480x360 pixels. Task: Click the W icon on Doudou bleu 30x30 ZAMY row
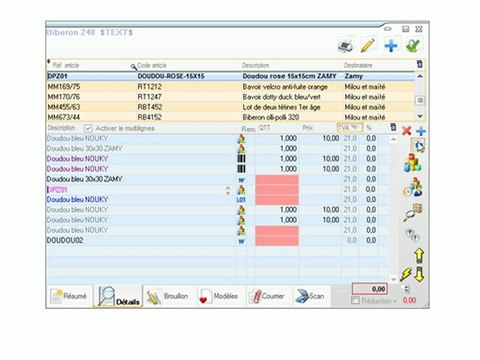tap(241, 180)
